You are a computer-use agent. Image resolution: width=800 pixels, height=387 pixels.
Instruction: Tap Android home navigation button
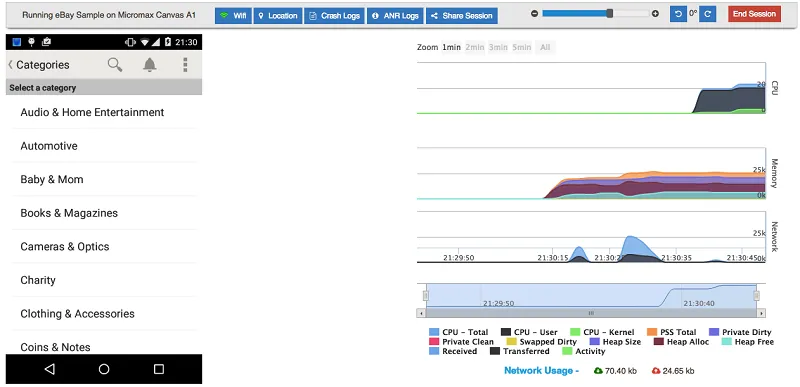104,369
